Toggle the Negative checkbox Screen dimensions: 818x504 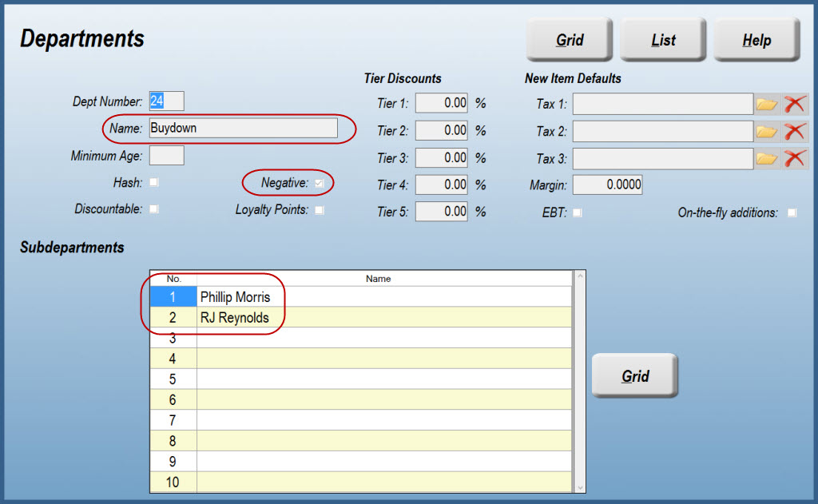[x=320, y=183]
